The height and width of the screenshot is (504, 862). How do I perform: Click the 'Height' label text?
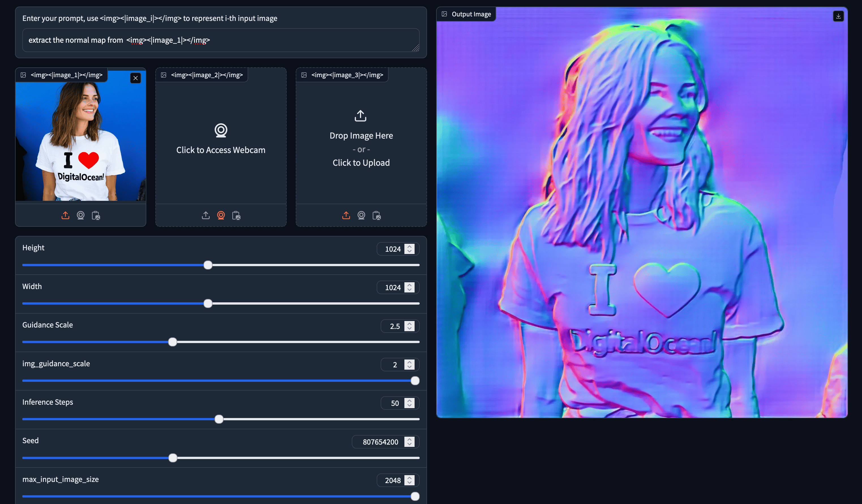click(33, 247)
